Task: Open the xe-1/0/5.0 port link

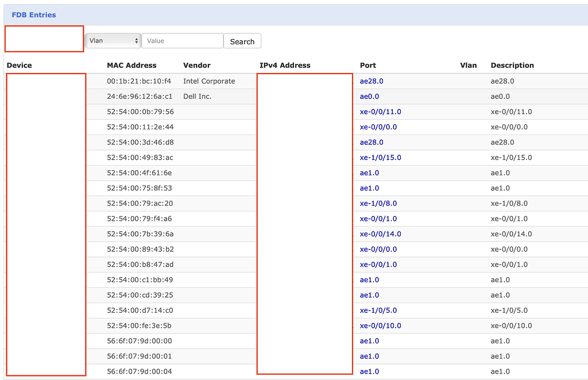Action: [378, 310]
